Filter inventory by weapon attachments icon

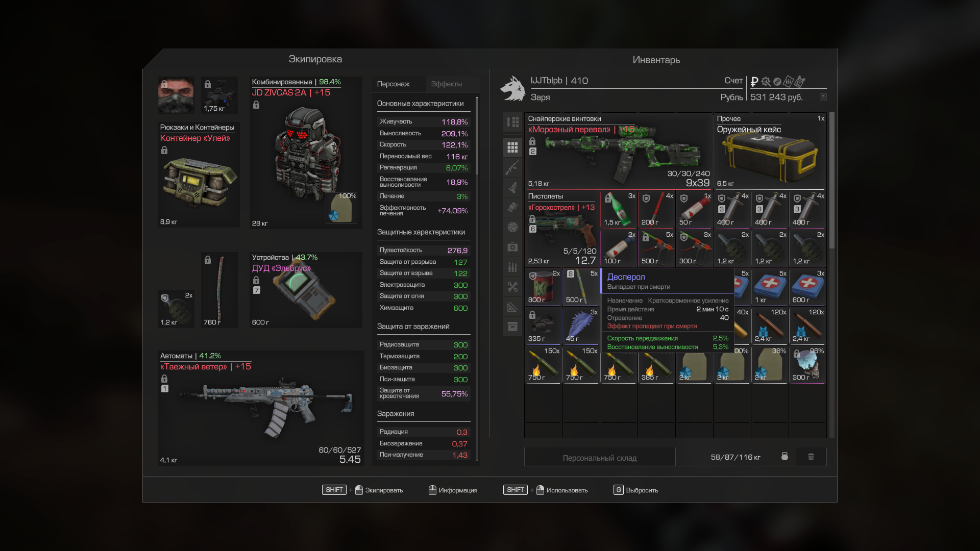pos(512,187)
